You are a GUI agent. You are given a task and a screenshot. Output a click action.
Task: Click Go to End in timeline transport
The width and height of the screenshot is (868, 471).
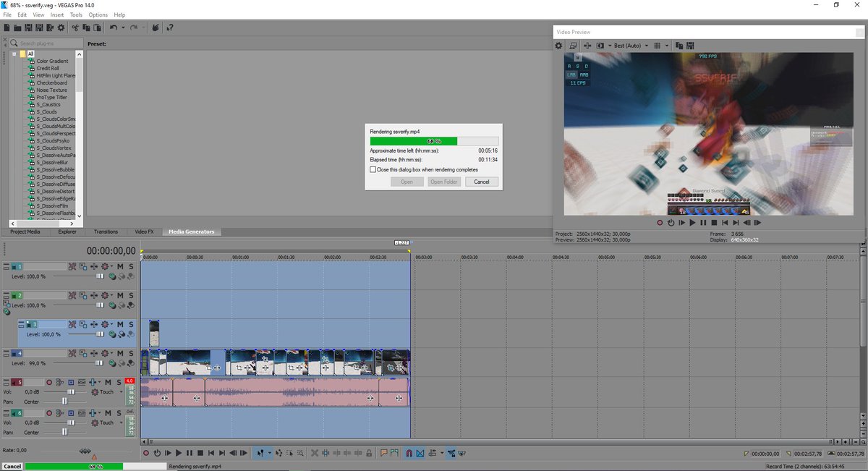coord(222,453)
